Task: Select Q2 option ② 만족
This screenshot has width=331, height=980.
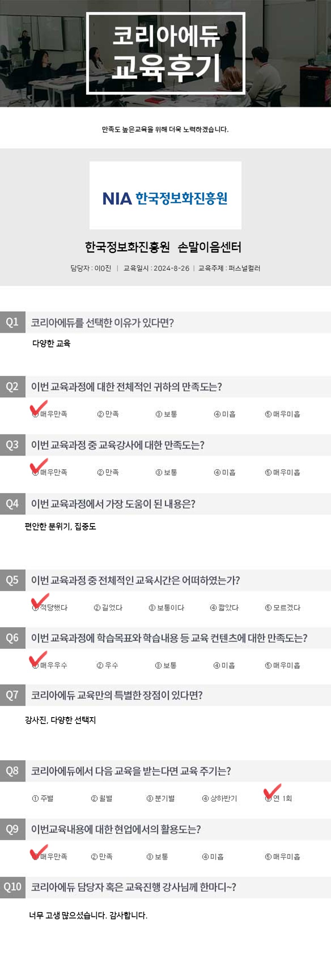Action: point(108,414)
